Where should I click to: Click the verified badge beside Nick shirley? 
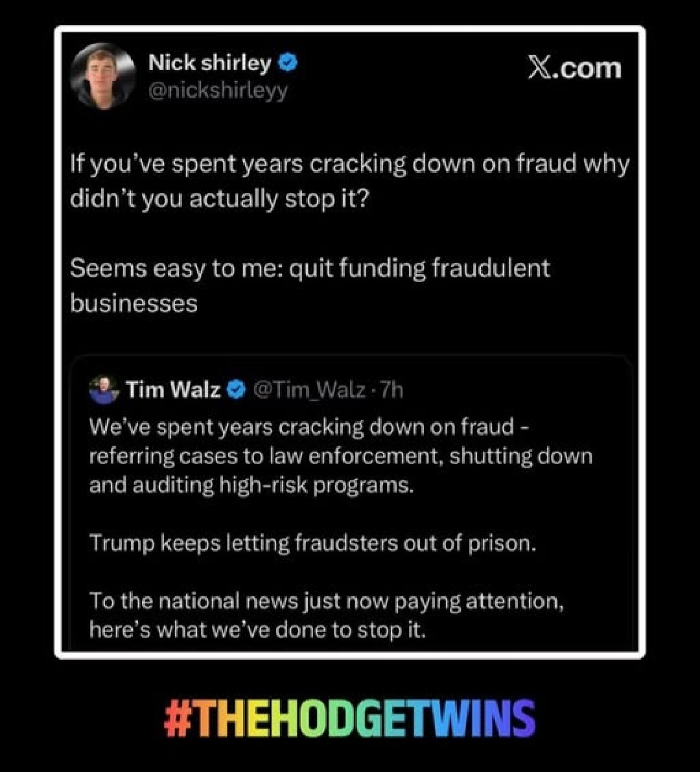pos(288,62)
